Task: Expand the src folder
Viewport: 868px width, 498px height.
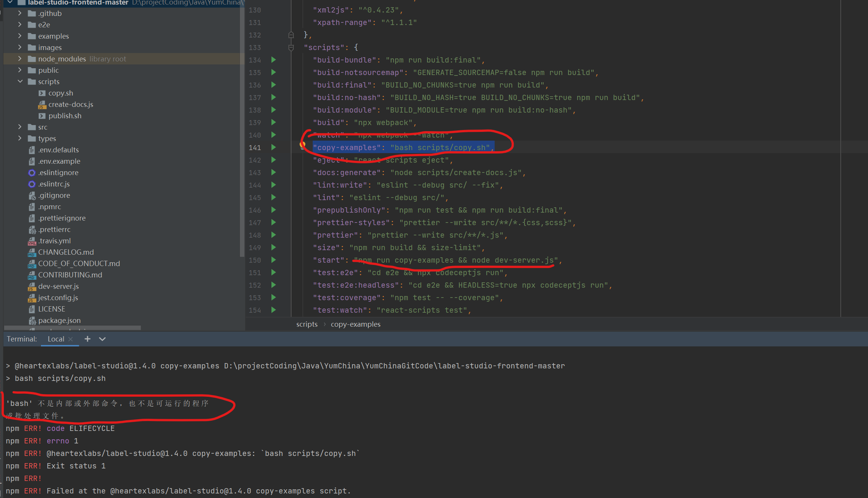Action: pyautogui.click(x=20, y=127)
